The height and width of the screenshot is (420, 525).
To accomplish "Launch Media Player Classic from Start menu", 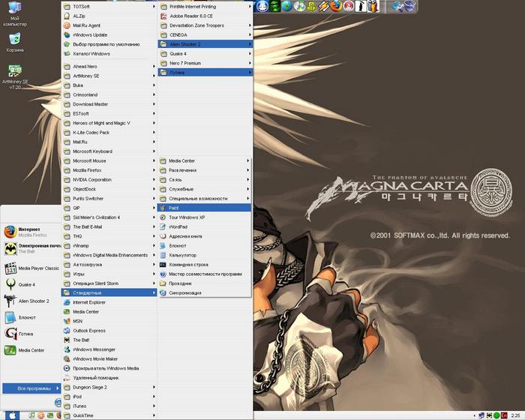I will (31, 268).
